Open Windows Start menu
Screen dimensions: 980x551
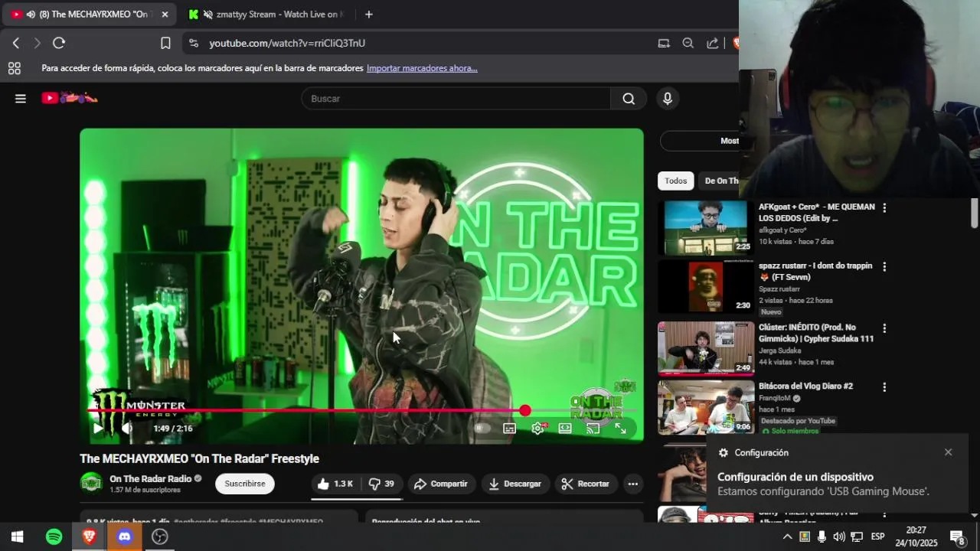(17, 536)
